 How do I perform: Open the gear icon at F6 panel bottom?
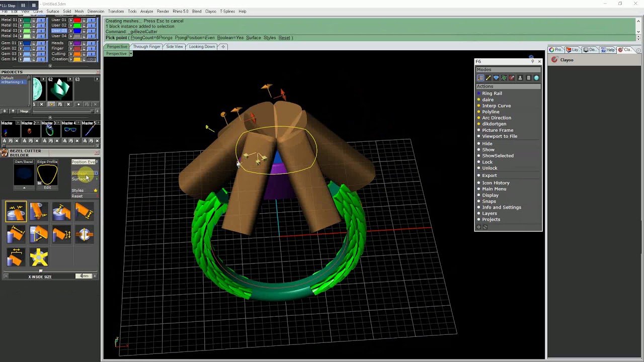(x=479, y=227)
